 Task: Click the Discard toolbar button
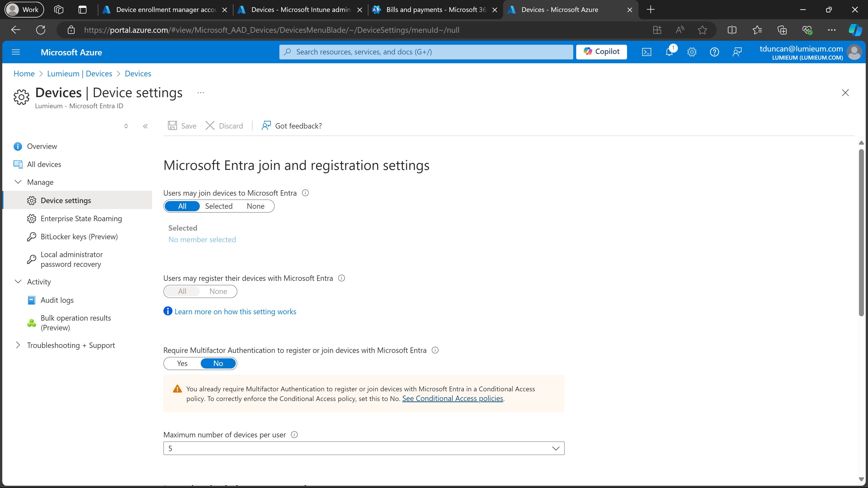(x=224, y=126)
